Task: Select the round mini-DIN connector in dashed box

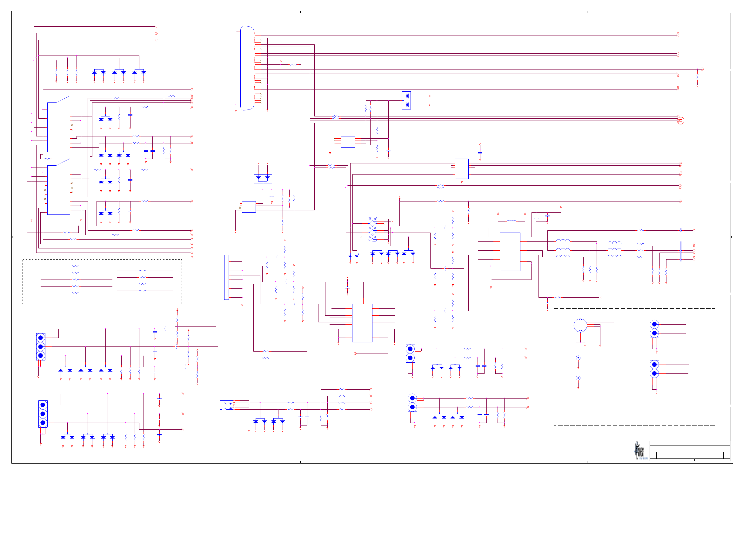Action: click(x=580, y=326)
